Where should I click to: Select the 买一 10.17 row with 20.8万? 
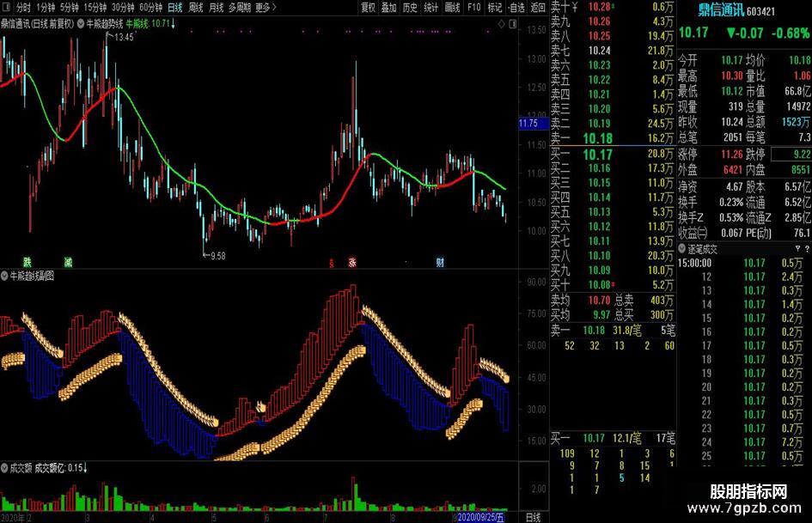613,155
